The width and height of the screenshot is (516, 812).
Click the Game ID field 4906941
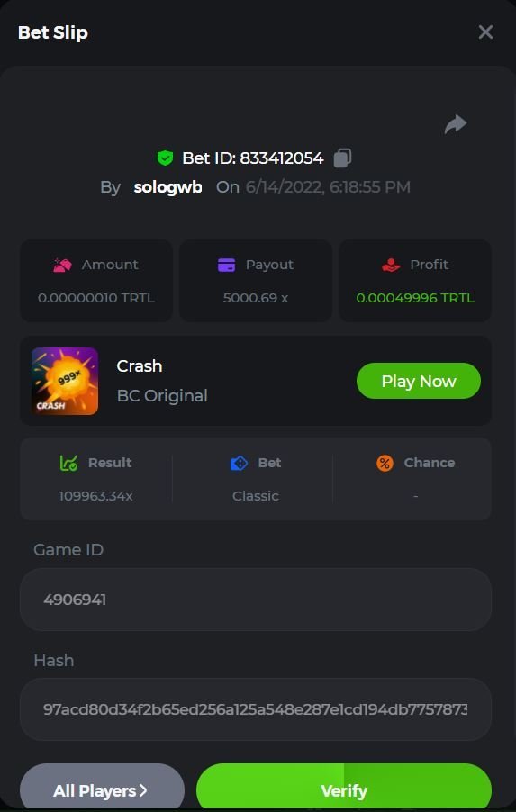[256, 600]
